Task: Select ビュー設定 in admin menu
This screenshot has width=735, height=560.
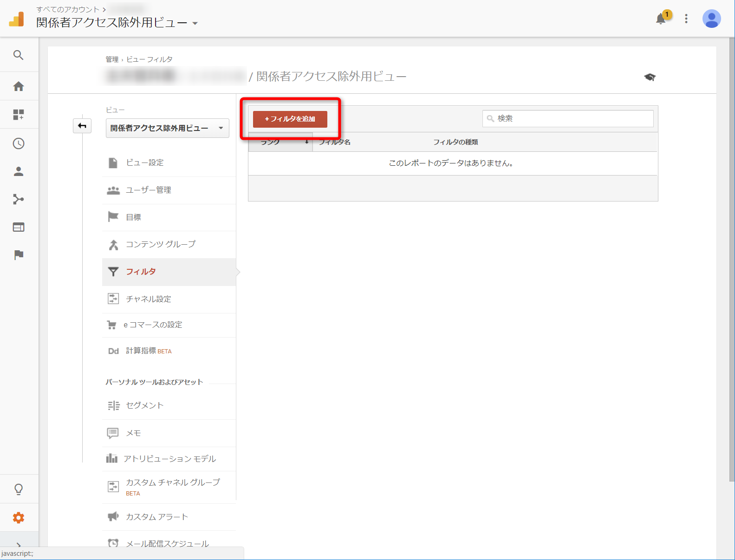Action: click(145, 163)
